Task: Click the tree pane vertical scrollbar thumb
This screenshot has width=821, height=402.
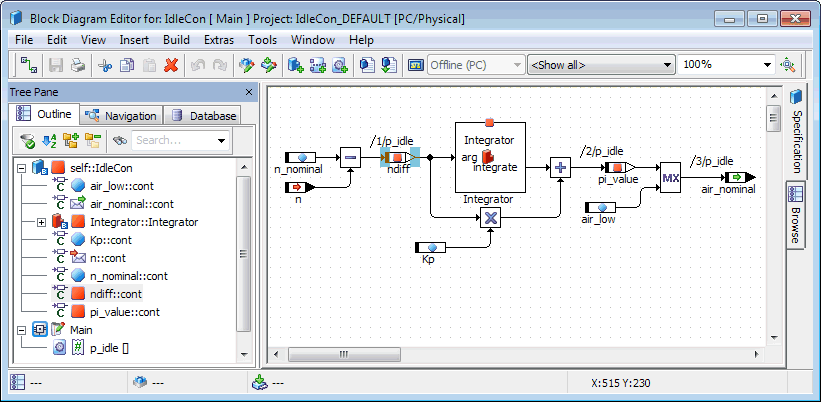Action: pos(243,254)
